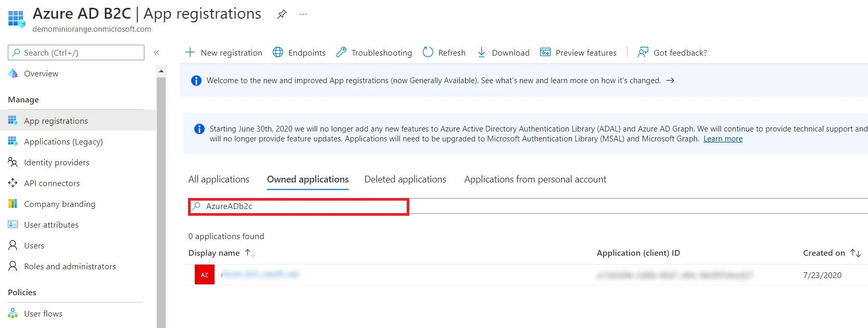Screen dimensions: 868x328
Task: Click demominiorange.onmicrosoft.com tenant text
Action: 91,29
